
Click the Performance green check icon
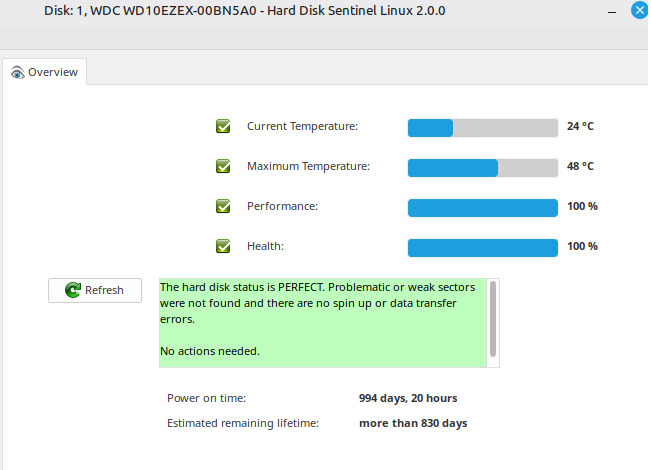pyautogui.click(x=223, y=206)
